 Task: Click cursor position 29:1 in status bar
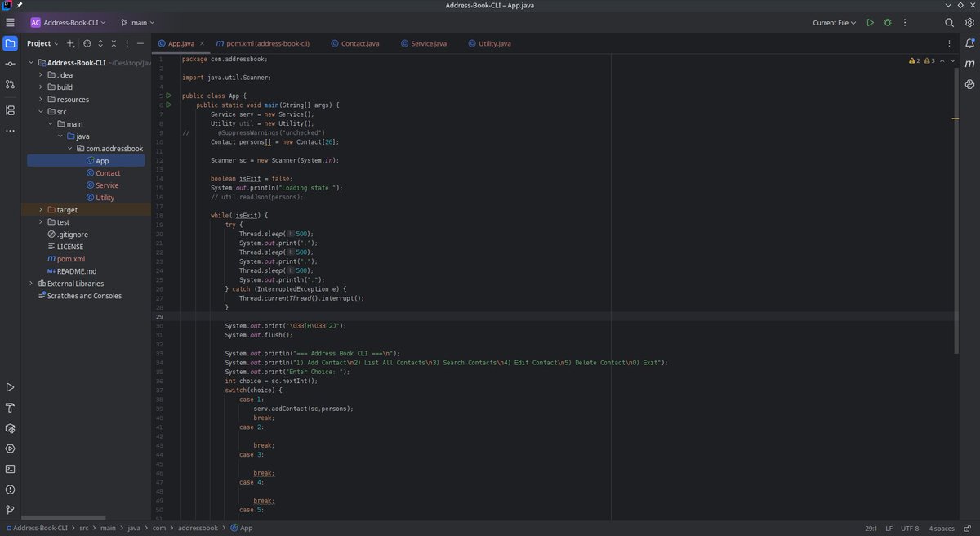pos(871,528)
